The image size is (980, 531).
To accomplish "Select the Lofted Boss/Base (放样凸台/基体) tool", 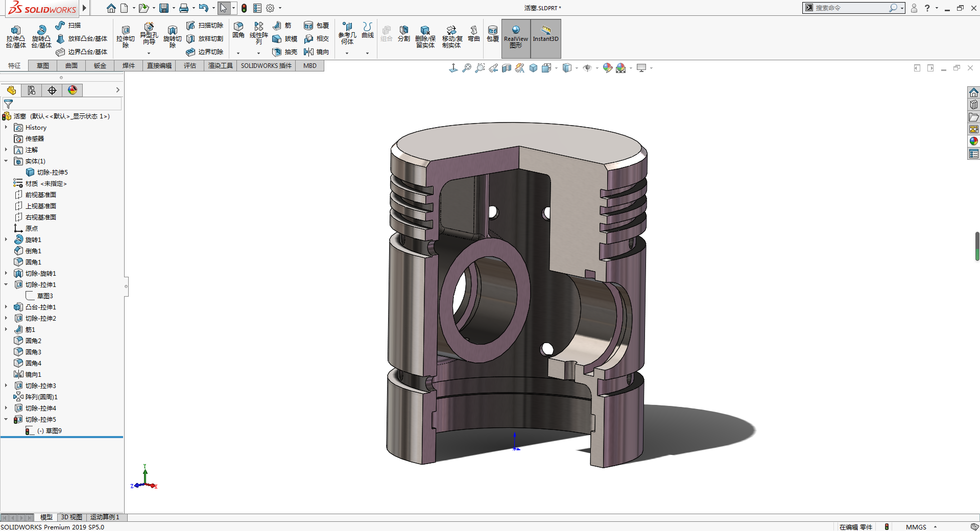I will coord(82,38).
